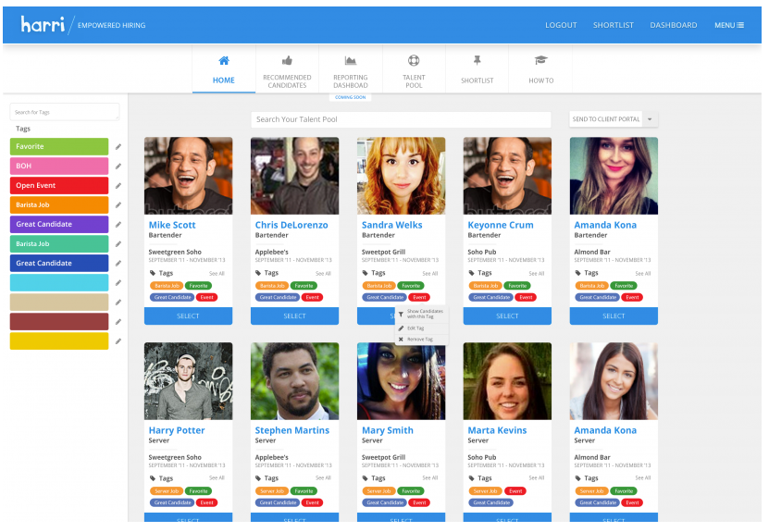Open the Reporting Dashboard tab

coord(350,69)
